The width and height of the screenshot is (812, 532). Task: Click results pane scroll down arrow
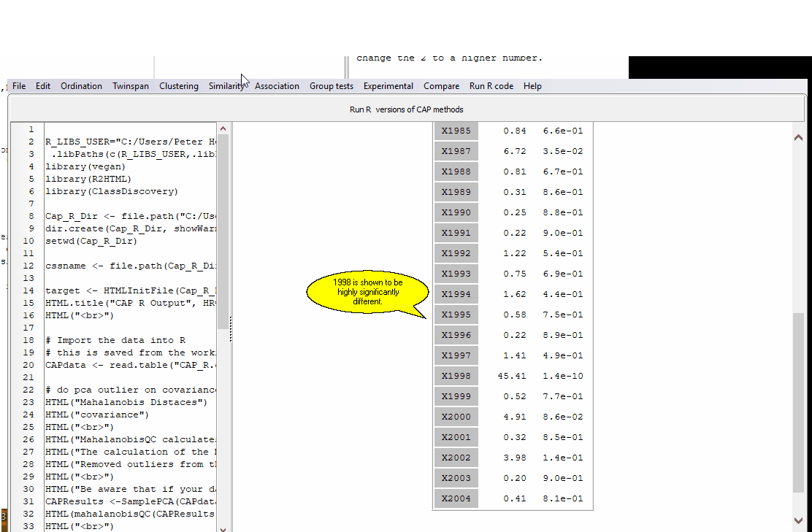(x=799, y=520)
